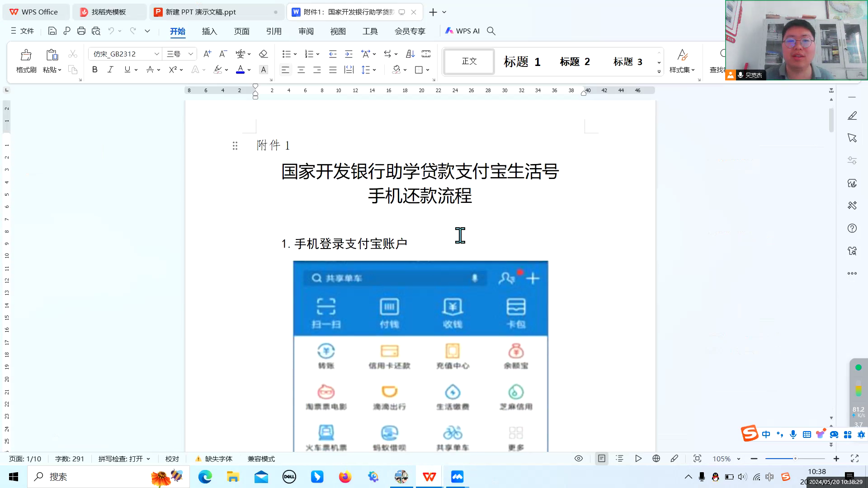Click the Format Painter brush icon
The image size is (868, 488).
(x=26, y=55)
